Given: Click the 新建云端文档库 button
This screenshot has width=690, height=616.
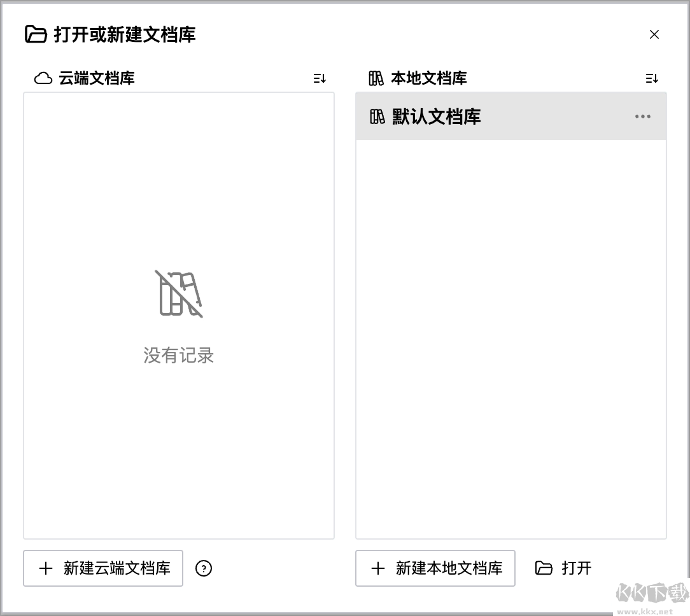Looking at the screenshot, I should coord(103,568).
